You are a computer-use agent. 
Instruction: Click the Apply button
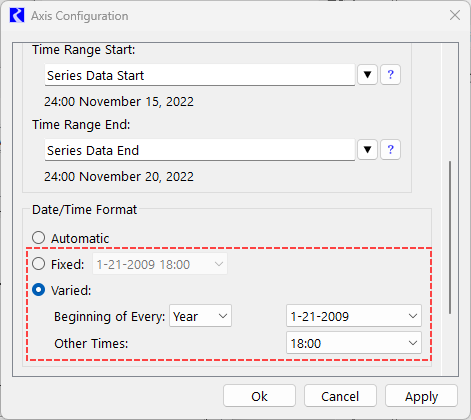pos(421,396)
